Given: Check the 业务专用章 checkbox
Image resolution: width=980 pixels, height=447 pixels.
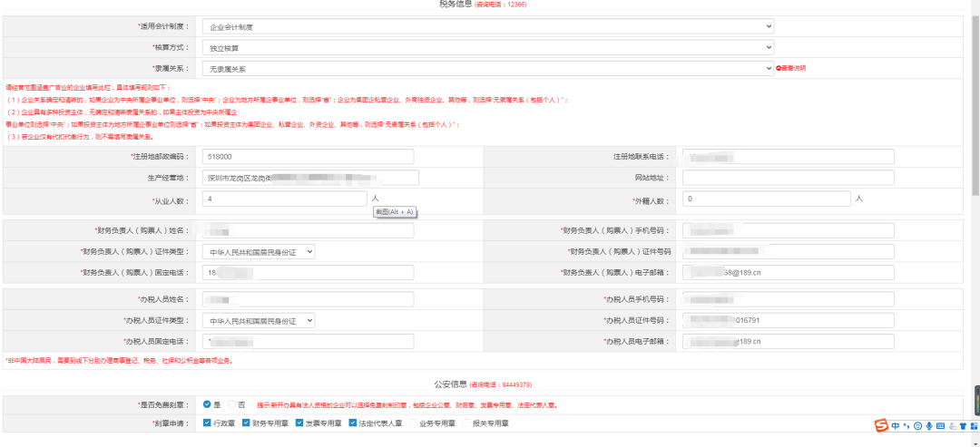Looking at the screenshot, I should click(x=413, y=423).
